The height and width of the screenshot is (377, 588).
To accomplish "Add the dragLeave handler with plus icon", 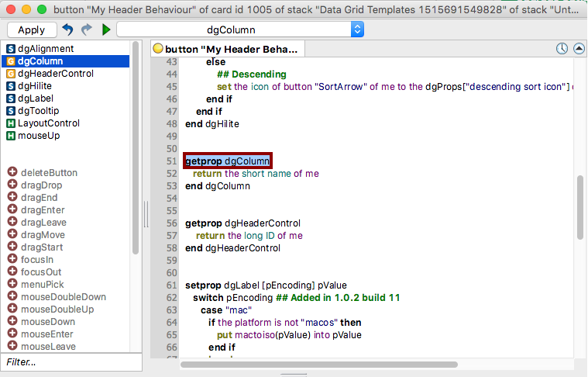I will 12,222.
